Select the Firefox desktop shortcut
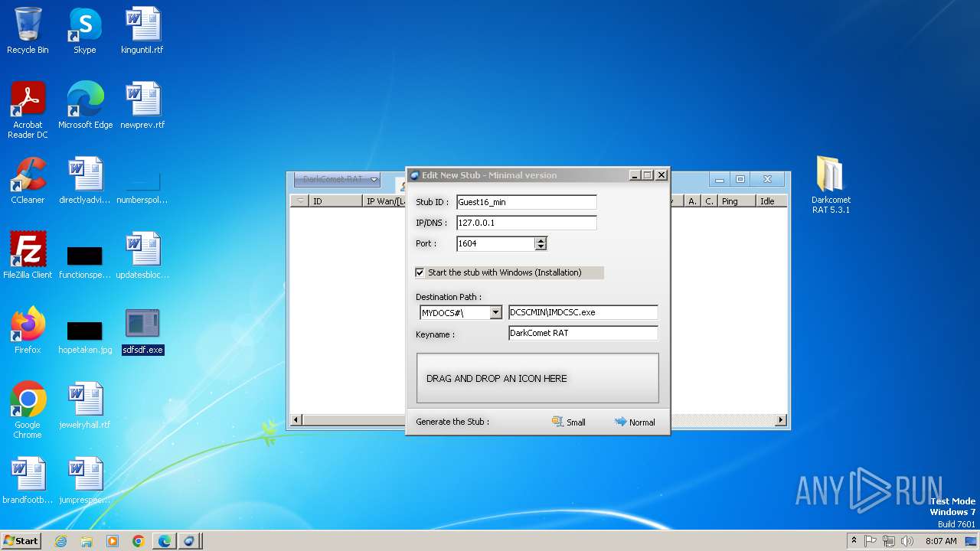Screen dimensions: 980x551 click(x=28, y=330)
